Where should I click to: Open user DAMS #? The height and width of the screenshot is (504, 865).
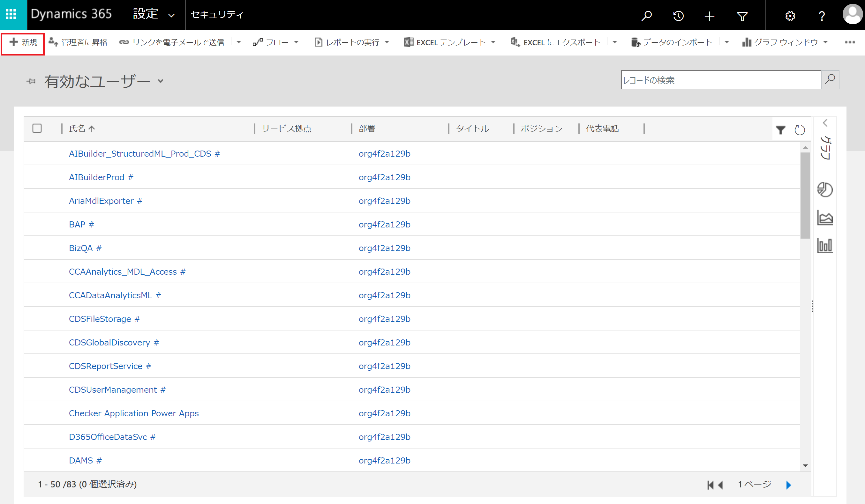(x=86, y=460)
